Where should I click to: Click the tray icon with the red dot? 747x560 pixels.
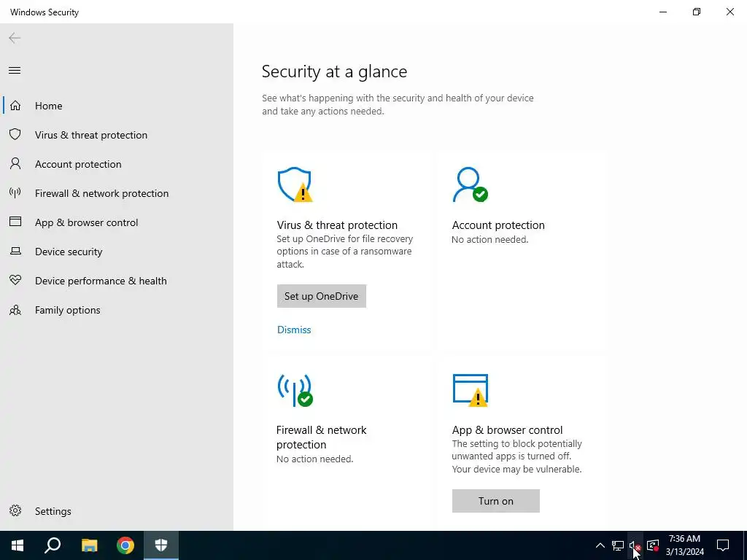coord(653,545)
